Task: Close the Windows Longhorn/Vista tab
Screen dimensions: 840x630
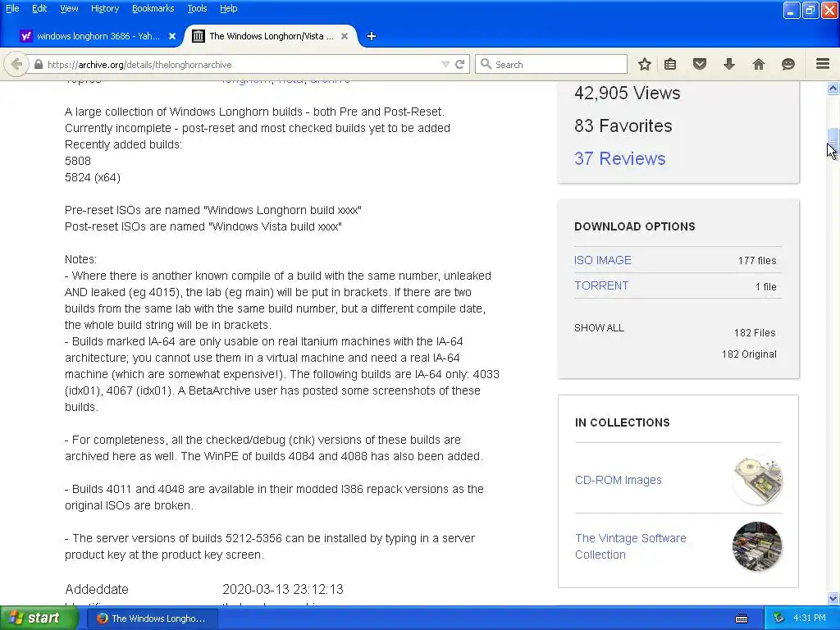Action: [345, 36]
